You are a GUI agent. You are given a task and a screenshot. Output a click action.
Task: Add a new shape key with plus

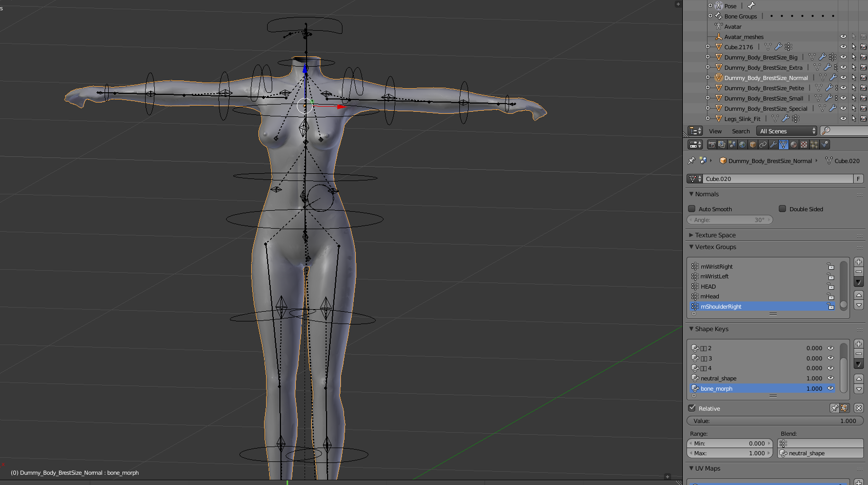[x=859, y=344]
